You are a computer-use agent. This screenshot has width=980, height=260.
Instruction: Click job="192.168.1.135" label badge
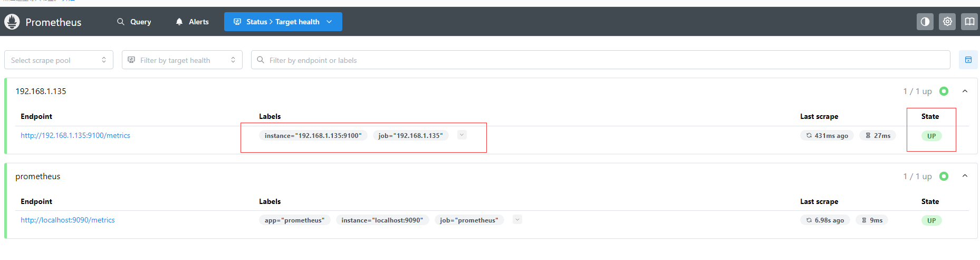pos(411,136)
